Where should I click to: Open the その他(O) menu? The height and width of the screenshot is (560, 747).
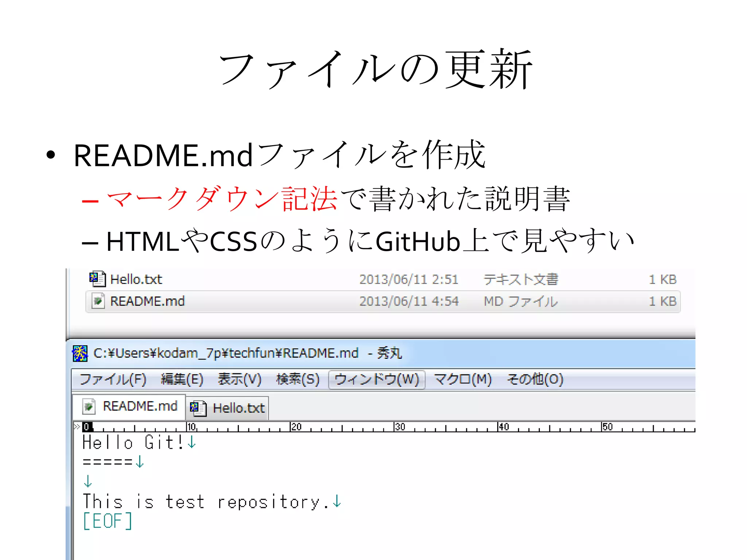(x=535, y=379)
